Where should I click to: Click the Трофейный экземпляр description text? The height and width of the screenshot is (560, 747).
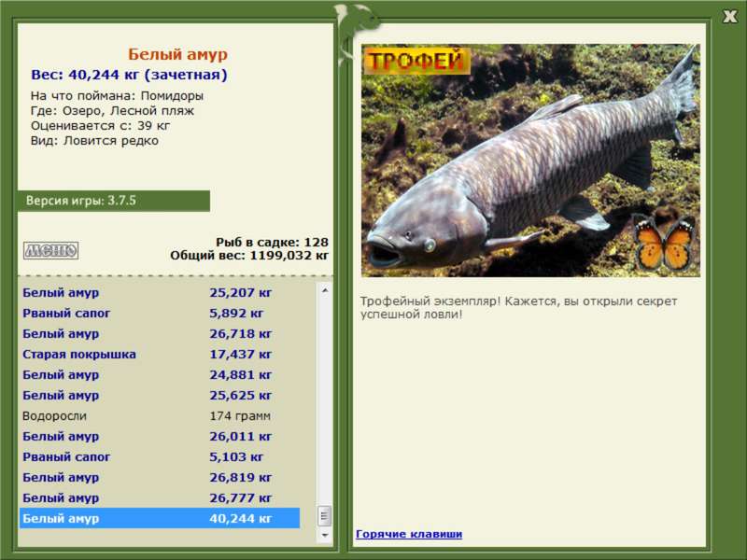point(518,308)
